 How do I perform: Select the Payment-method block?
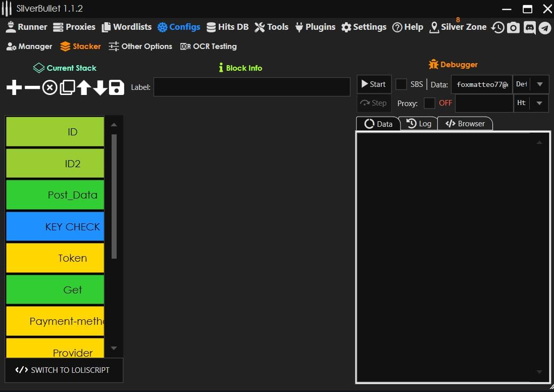55,321
